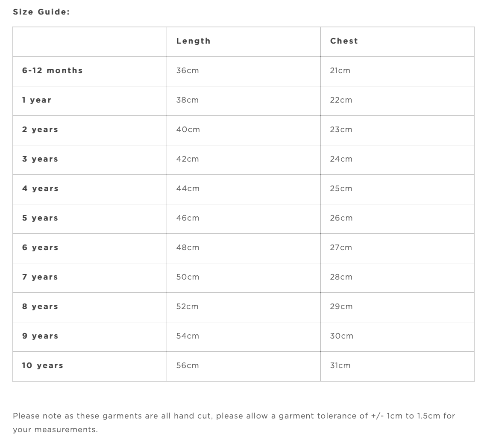
Task: Click the 36cm length value
Action: click(188, 71)
